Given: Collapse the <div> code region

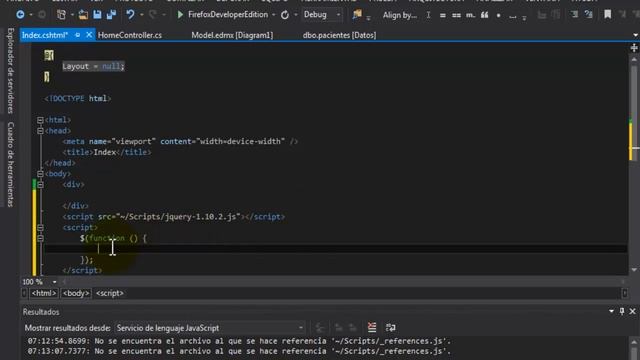Looking at the screenshot, I should click(x=40, y=184).
